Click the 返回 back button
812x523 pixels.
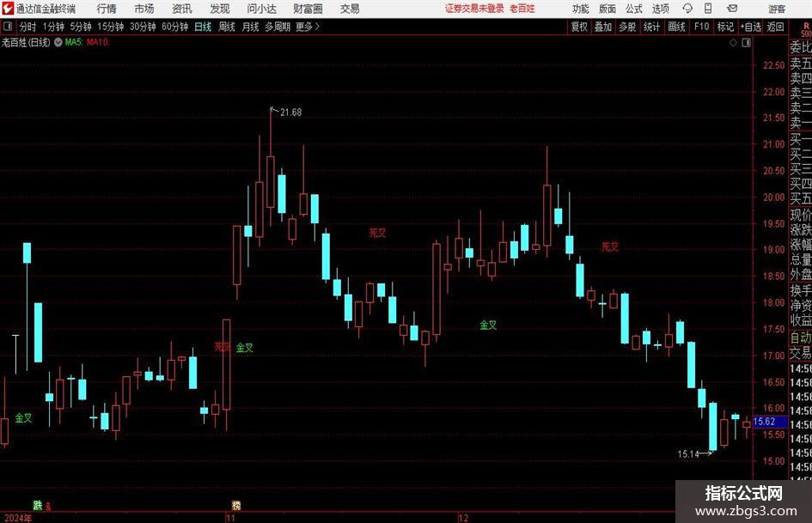click(x=775, y=27)
